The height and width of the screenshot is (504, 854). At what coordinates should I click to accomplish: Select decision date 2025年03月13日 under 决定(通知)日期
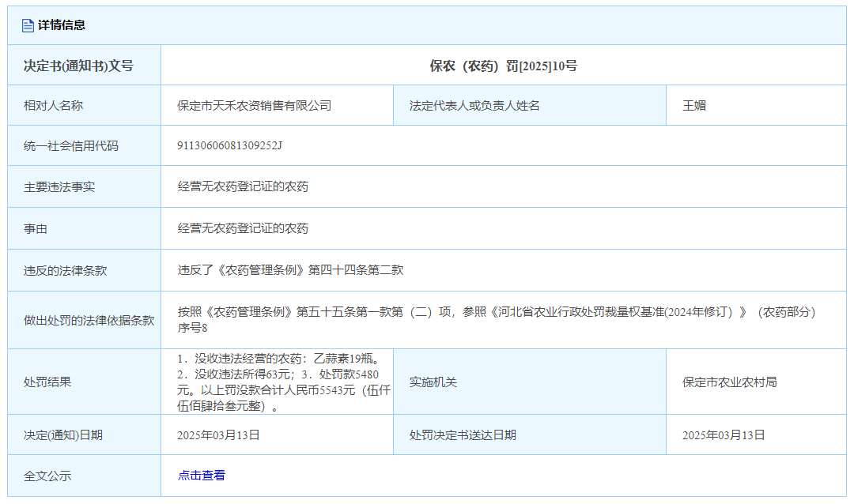[218, 434]
